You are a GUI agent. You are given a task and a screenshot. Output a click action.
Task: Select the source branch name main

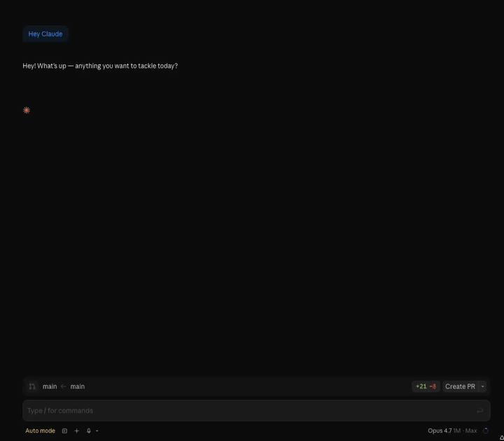coord(77,386)
